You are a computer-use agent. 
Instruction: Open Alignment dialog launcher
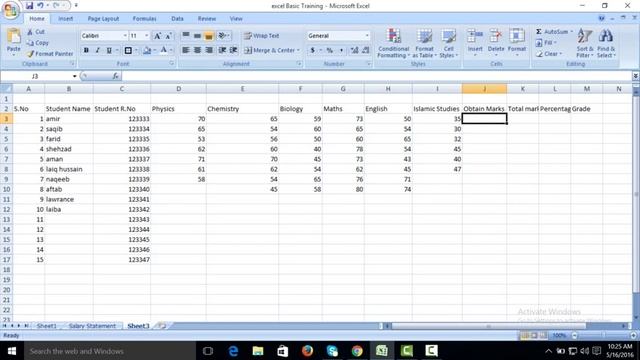tap(299, 64)
